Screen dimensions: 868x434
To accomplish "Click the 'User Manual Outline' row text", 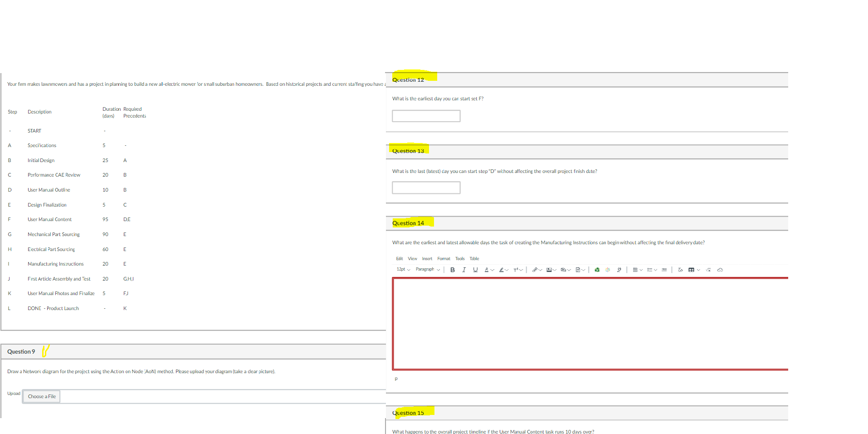I will (49, 190).
